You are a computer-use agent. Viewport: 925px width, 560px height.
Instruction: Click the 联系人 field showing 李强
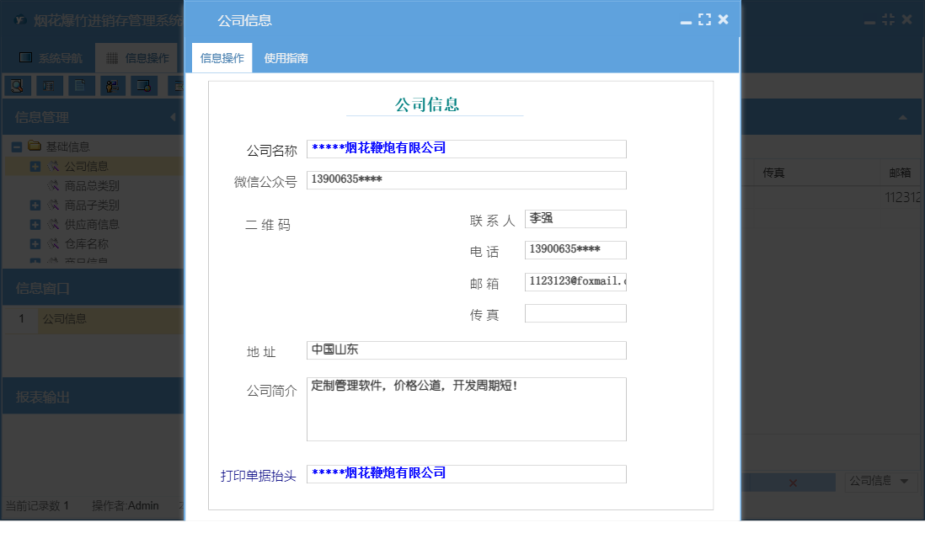point(575,219)
